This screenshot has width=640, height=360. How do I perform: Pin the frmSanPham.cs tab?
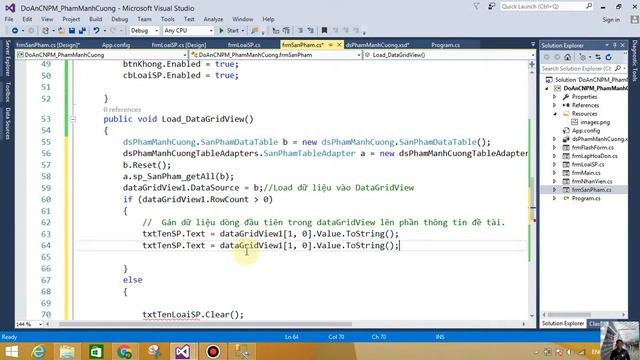click(x=331, y=45)
